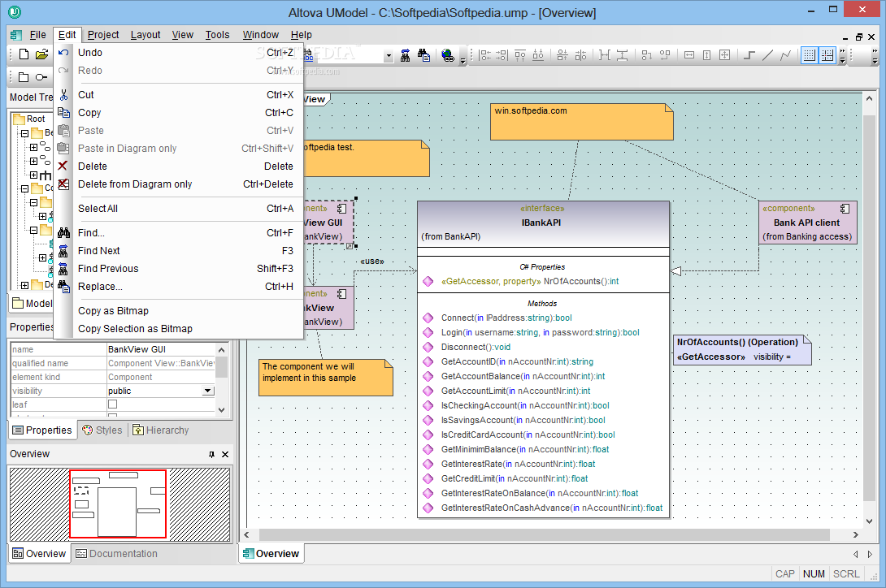This screenshot has height=588, width=886.
Task: Open the File menu
Action: tap(38, 35)
